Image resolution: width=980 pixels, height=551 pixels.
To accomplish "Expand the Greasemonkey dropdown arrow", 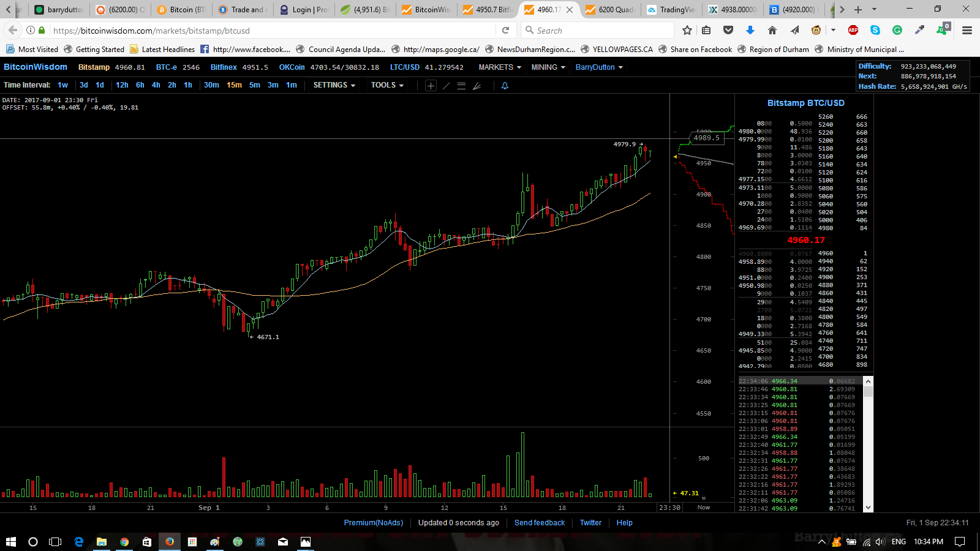I will tap(833, 30).
